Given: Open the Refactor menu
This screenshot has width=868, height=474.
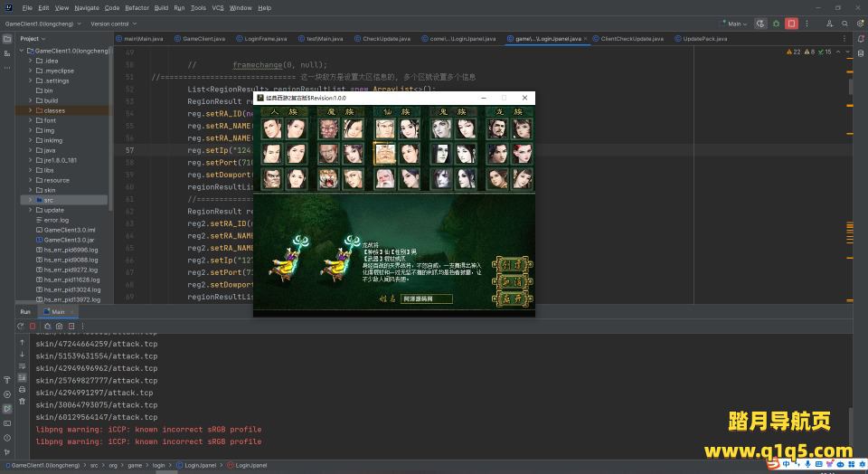Looking at the screenshot, I should (x=137, y=7).
